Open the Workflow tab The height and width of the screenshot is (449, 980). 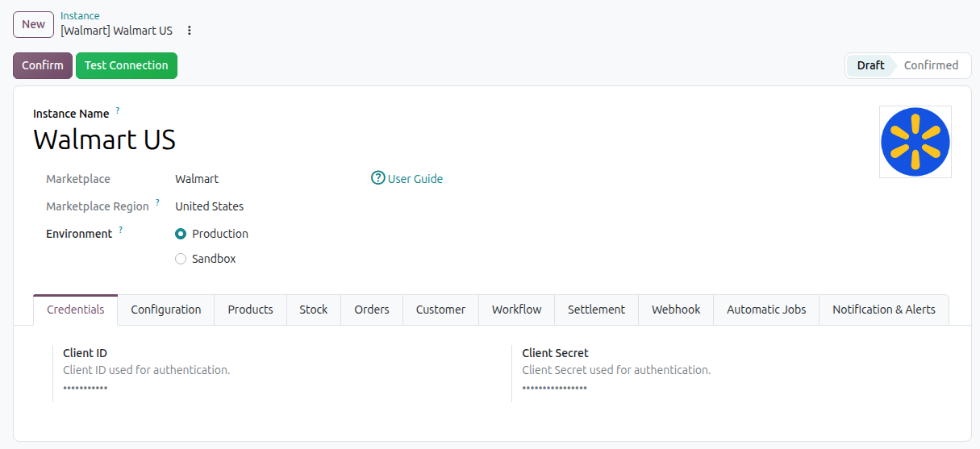pos(517,310)
